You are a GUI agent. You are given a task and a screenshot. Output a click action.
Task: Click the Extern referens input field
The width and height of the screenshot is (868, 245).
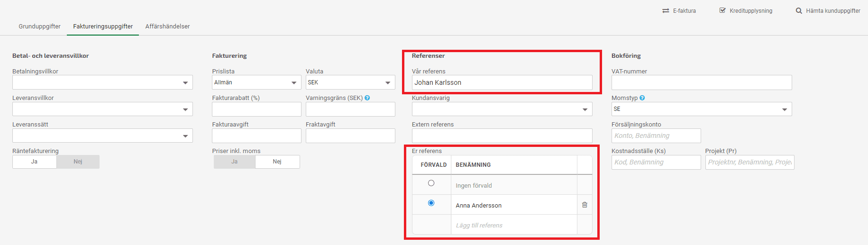[x=502, y=136]
